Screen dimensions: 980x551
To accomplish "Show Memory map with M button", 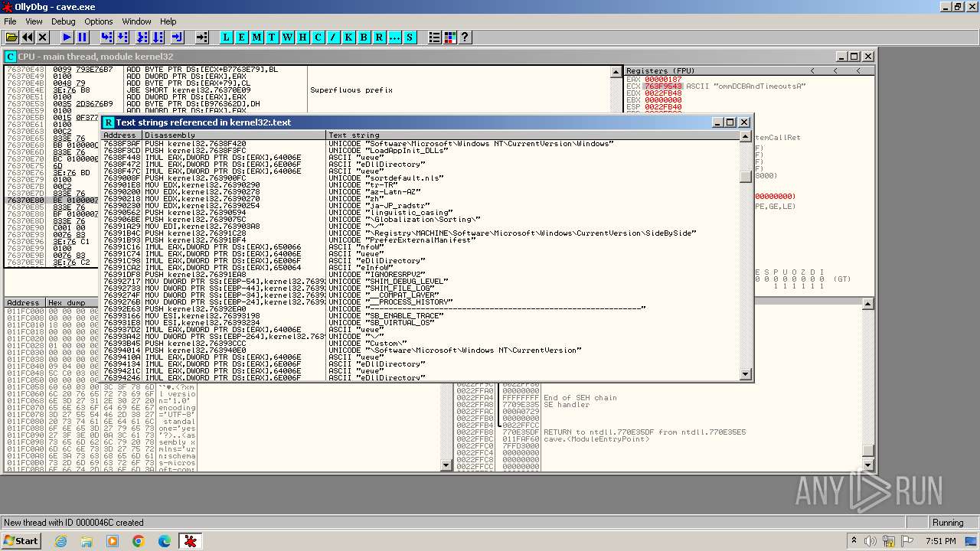I will [x=257, y=37].
